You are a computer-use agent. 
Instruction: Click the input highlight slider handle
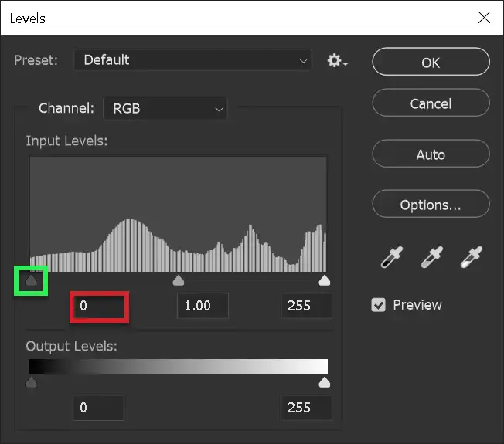pos(325,280)
